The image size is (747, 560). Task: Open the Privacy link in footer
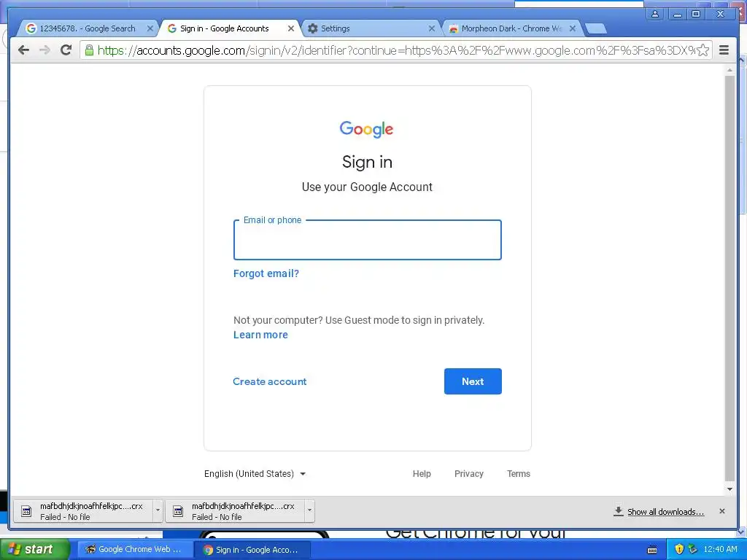tap(469, 474)
